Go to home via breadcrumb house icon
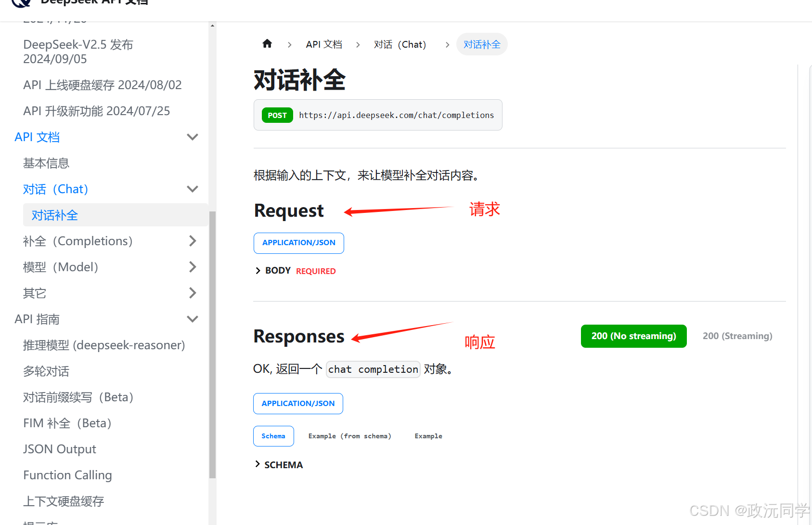Screen dimensions: 812x525 click(267, 44)
